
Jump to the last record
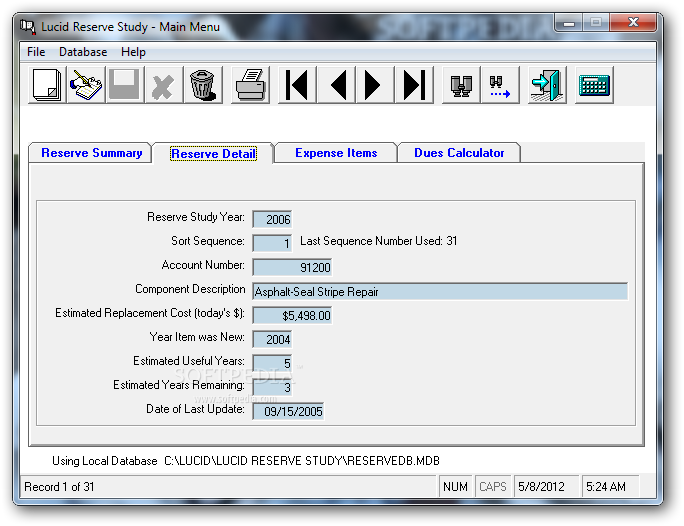coord(414,85)
